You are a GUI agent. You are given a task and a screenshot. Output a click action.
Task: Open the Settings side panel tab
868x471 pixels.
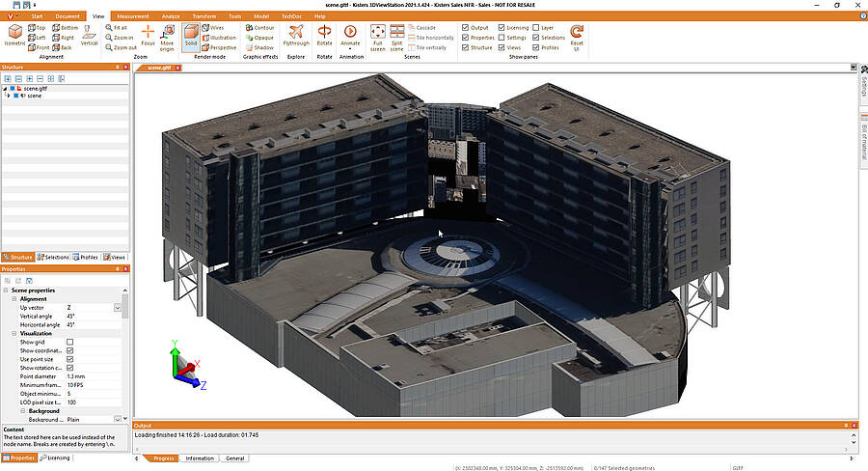pos(863,83)
